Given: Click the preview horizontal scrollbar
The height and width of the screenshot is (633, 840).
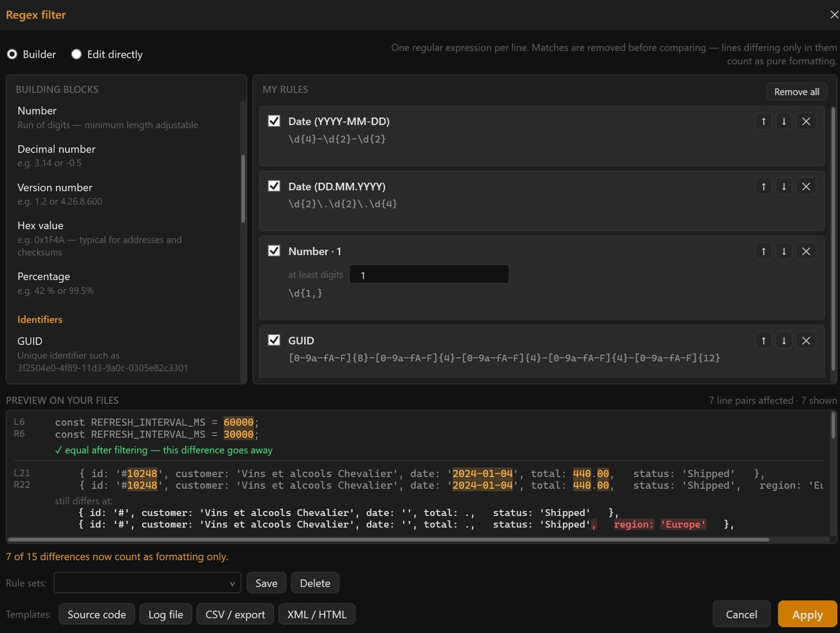Looking at the screenshot, I should click(x=389, y=540).
